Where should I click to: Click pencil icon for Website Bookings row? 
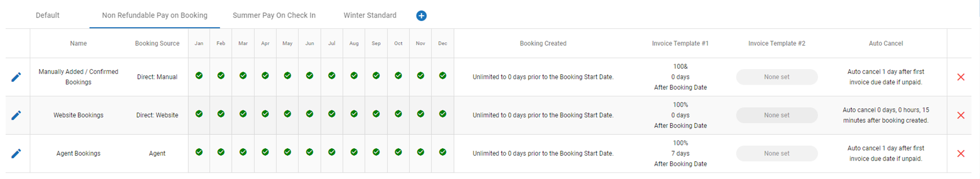(x=16, y=115)
